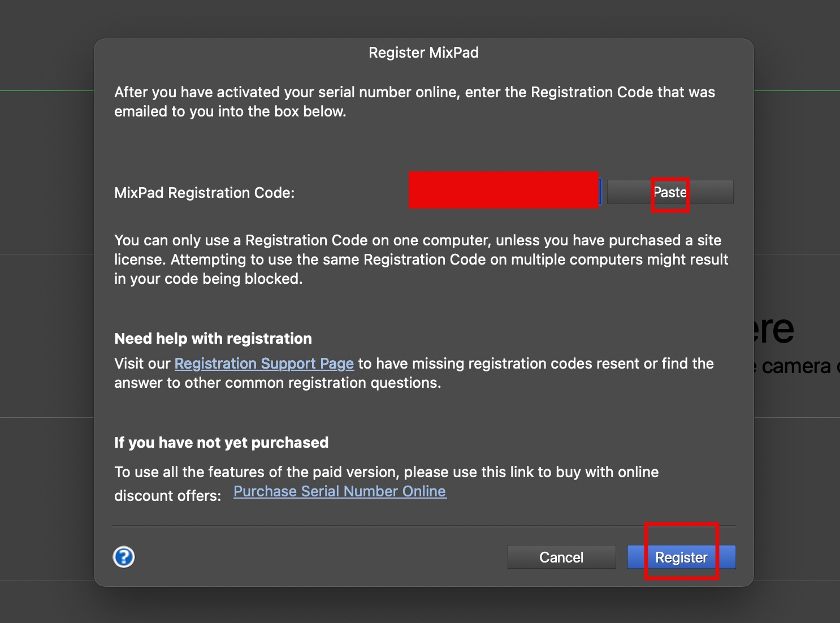Image resolution: width=840 pixels, height=623 pixels.
Task: Open the Registration Support Page link
Action: pyautogui.click(x=264, y=364)
